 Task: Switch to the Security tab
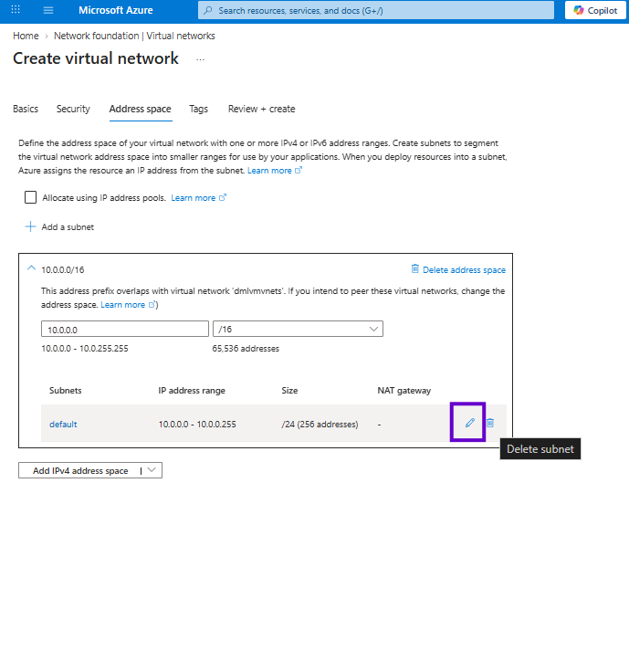coord(73,109)
